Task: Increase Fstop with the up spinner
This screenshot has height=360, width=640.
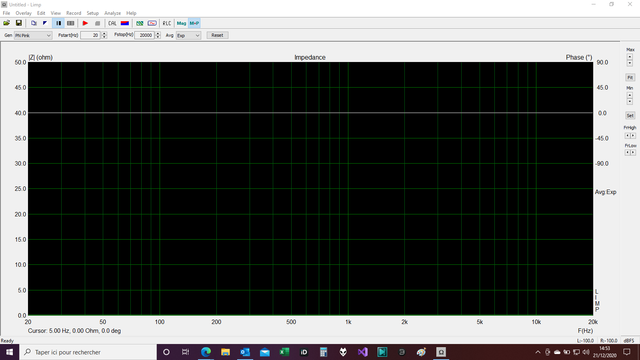Action: coord(158,33)
